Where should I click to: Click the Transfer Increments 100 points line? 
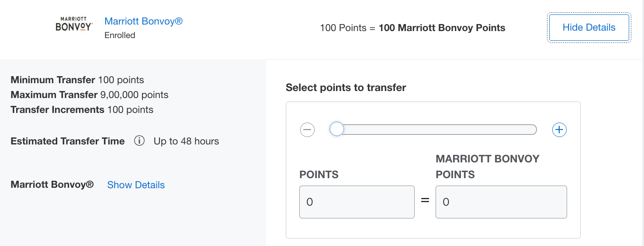(82, 109)
